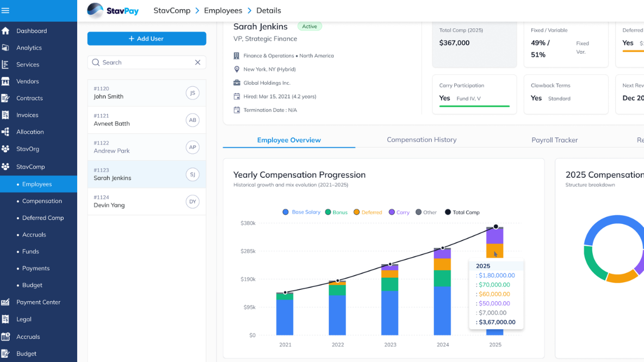Switch to Compensation History tab
644x362 pixels.
pos(422,140)
